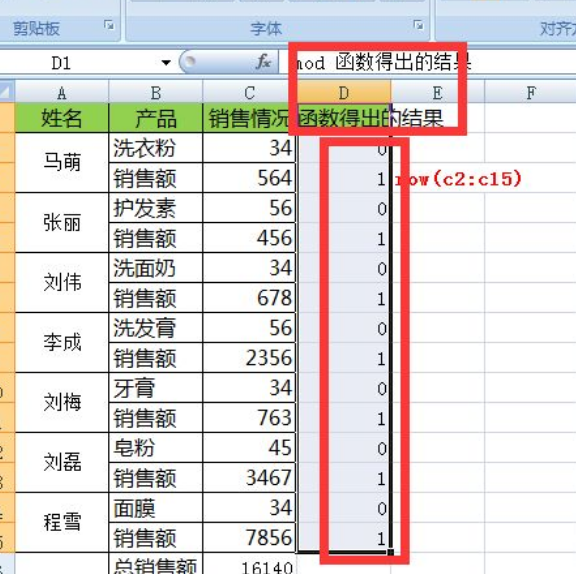Select column D header
Image resolution: width=576 pixels, height=574 pixels.
click(343, 92)
